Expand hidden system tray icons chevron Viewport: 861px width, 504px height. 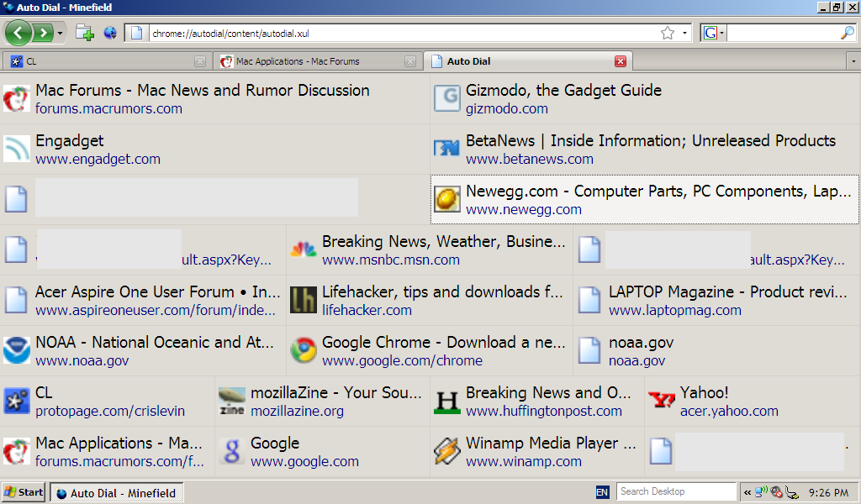[x=747, y=492]
